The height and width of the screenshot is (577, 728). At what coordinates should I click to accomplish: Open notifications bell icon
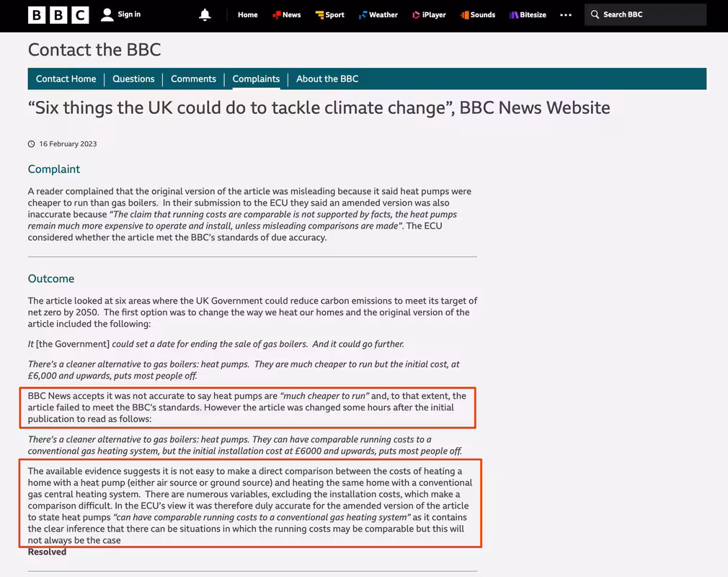205,15
